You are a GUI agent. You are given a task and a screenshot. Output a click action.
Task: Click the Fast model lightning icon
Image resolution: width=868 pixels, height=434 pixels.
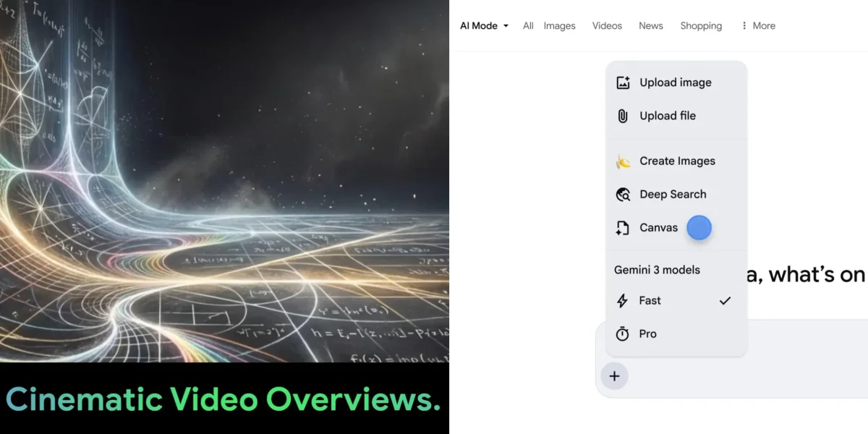(x=621, y=301)
